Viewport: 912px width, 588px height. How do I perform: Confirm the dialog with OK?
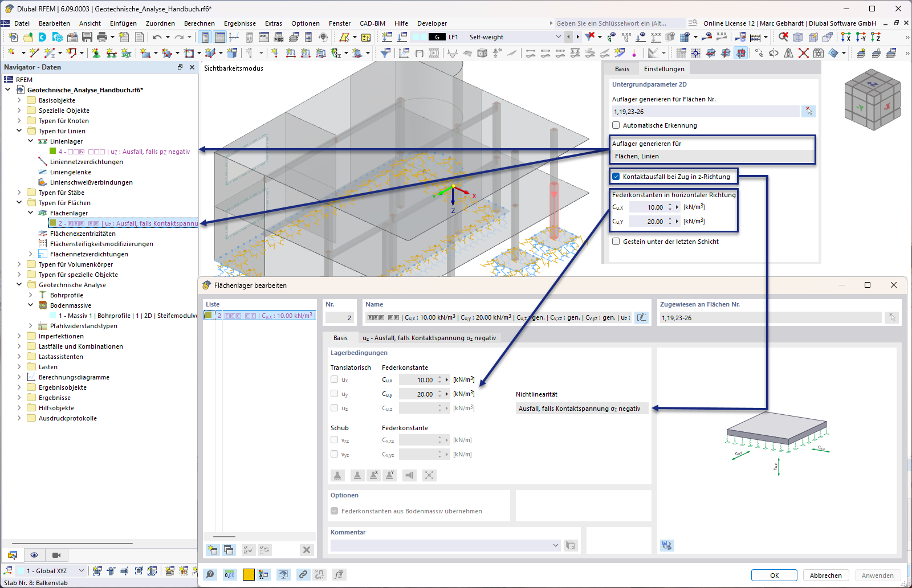click(x=774, y=575)
